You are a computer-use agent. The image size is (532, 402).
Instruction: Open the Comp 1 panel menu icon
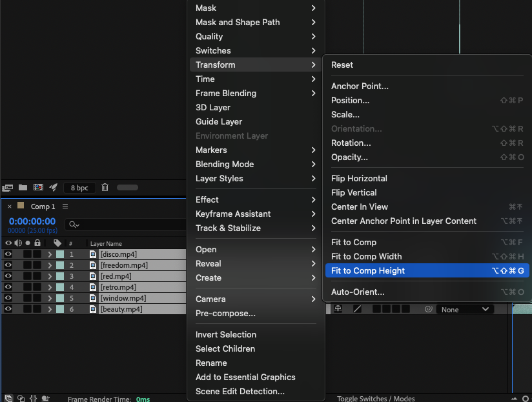coord(65,206)
